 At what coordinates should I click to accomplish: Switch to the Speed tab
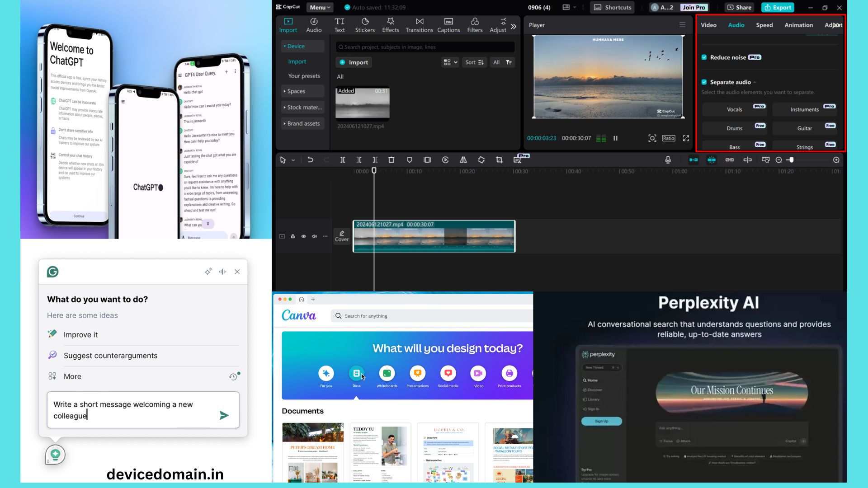[764, 25]
